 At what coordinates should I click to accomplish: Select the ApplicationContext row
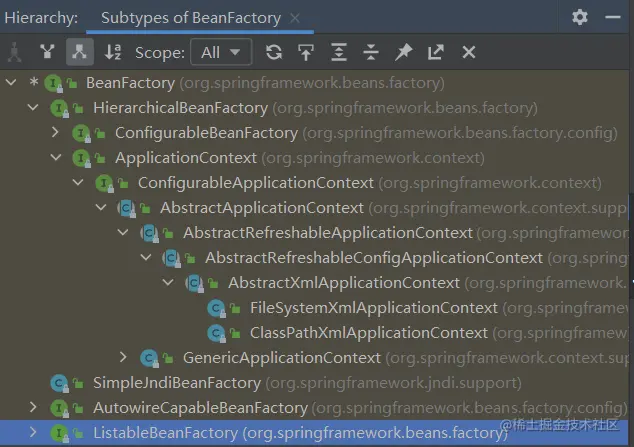click(x=314, y=158)
